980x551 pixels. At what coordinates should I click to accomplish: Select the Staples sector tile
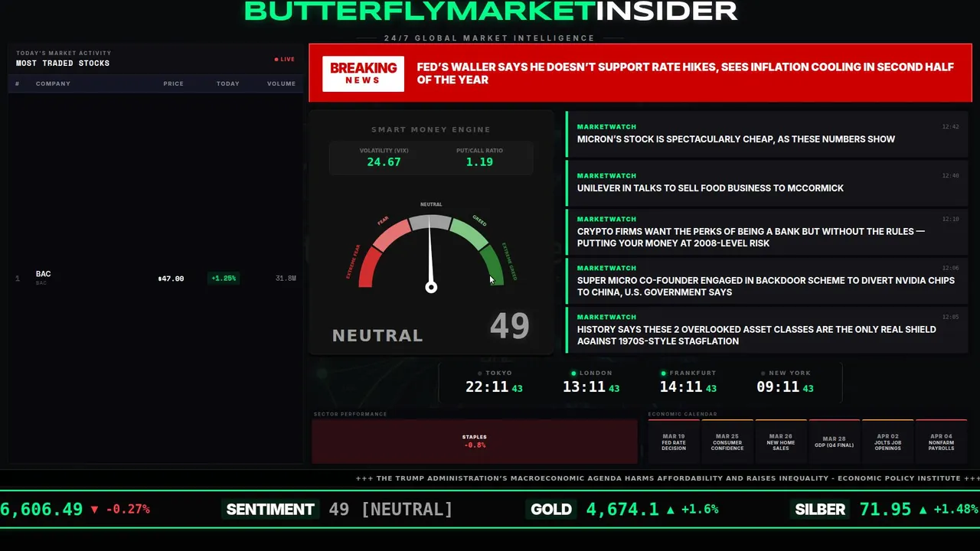(475, 442)
